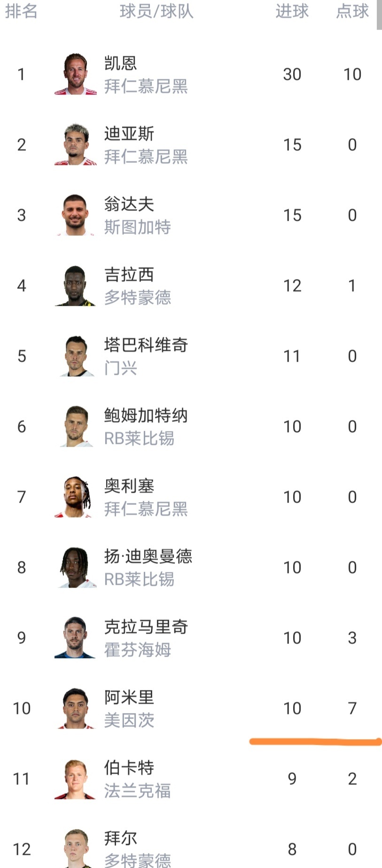Tap 塔巴科维奇's headshot image
This screenshot has height=868, width=382.
tap(76, 356)
